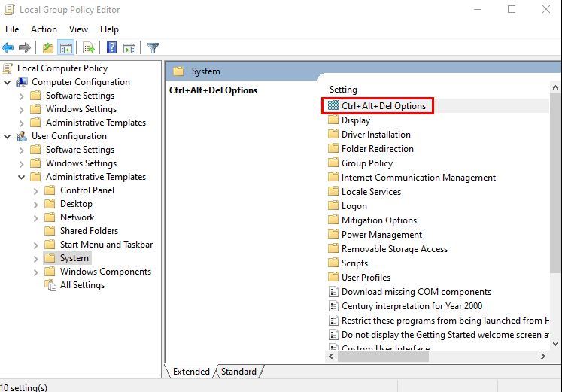The height and width of the screenshot is (392, 562).
Task: Select Windows Components in the tree
Action: coord(105,272)
